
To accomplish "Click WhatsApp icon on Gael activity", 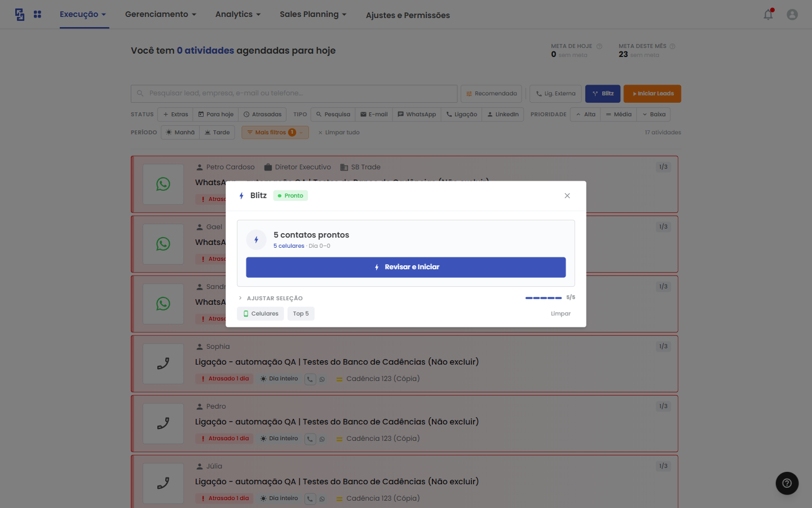I will click(x=163, y=244).
